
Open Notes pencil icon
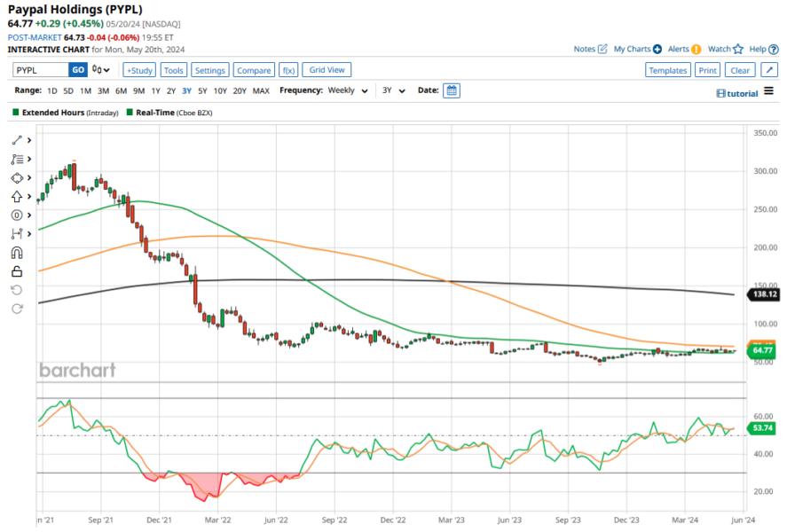tap(602, 49)
